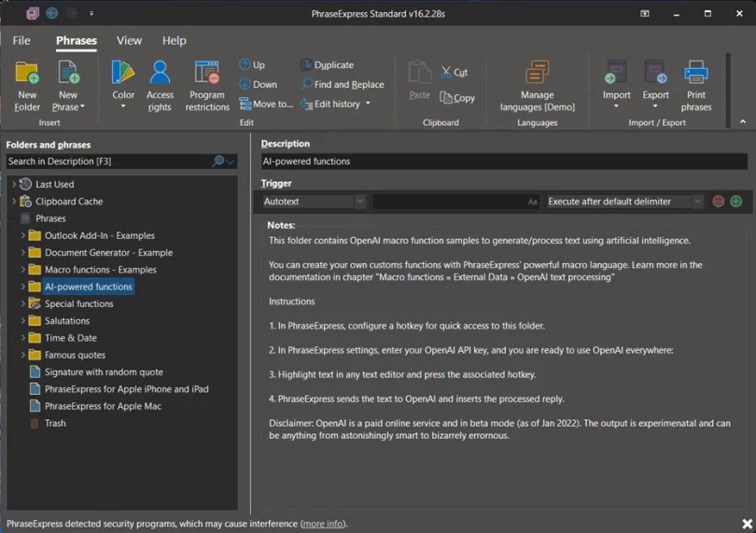Image resolution: width=756 pixels, height=533 pixels.
Task: Select the Phrases root node
Action: click(x=50, y=218)
